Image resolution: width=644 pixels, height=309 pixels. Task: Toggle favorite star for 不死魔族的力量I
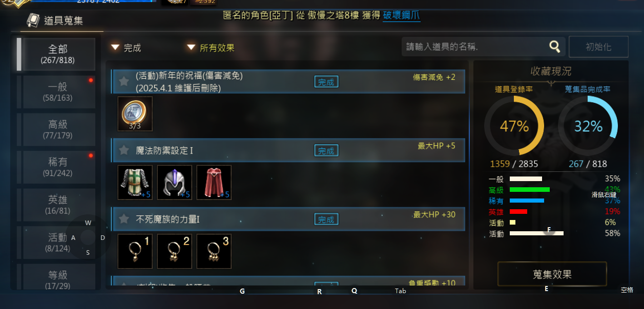(x=123, y=219)
